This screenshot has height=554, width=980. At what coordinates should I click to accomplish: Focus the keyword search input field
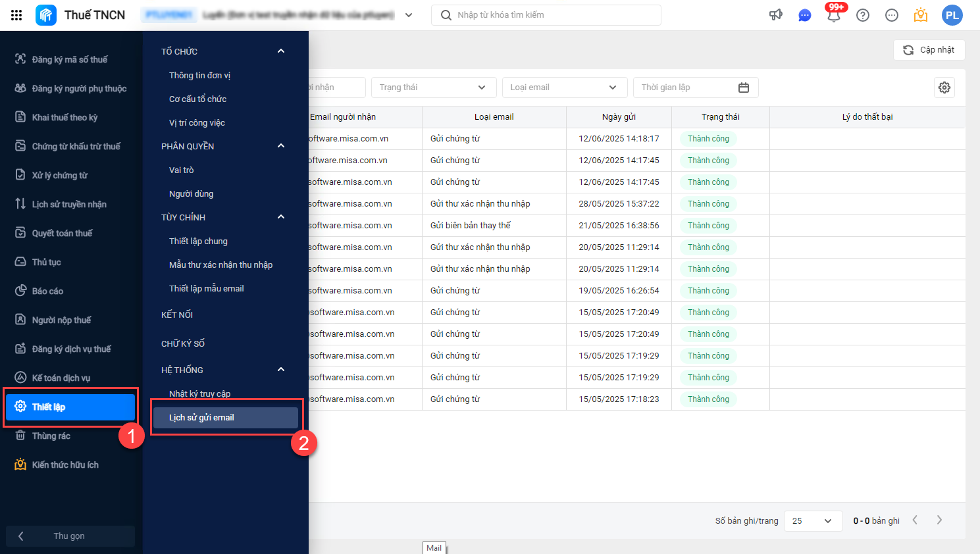pos(546,15)
